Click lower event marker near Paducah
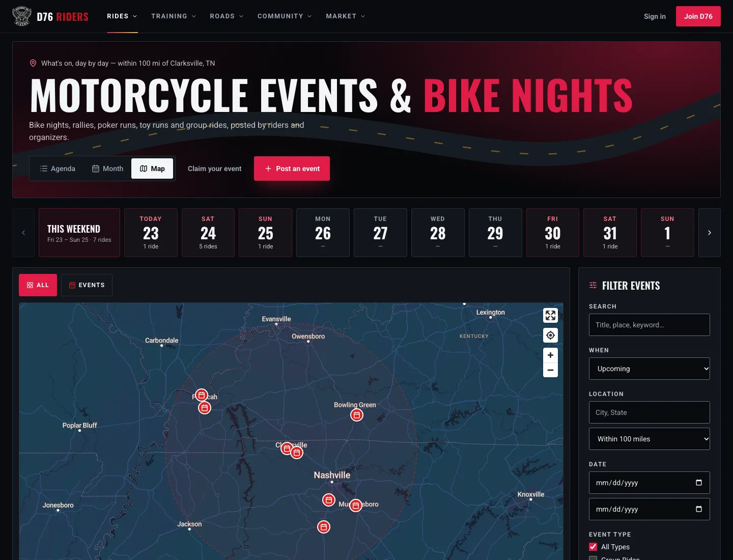The image size is (733, 560). point(205,408)
